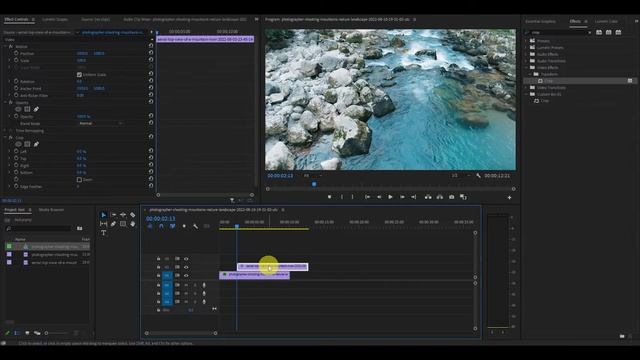Reset the Crop Left parameter
640x360 pixels.
(151, 151)
